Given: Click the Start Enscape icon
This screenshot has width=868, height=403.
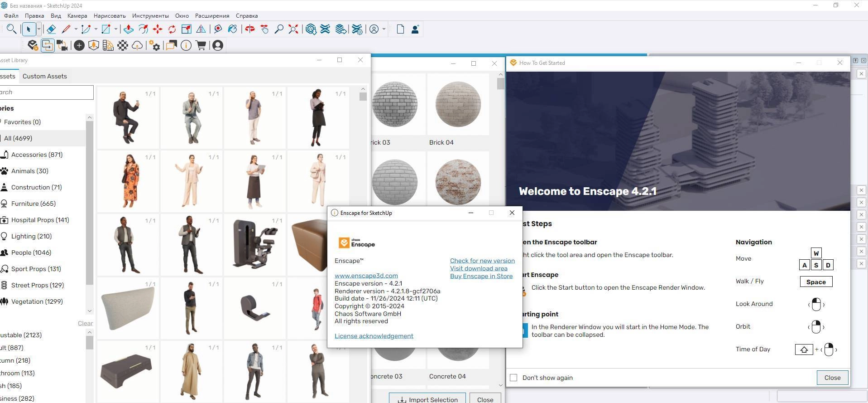Looking at the screenshot, I should tap(33, 45).
